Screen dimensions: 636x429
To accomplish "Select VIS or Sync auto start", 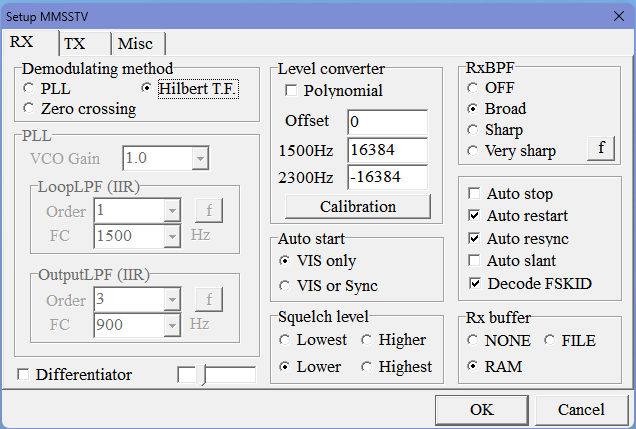I will point(285,287).
